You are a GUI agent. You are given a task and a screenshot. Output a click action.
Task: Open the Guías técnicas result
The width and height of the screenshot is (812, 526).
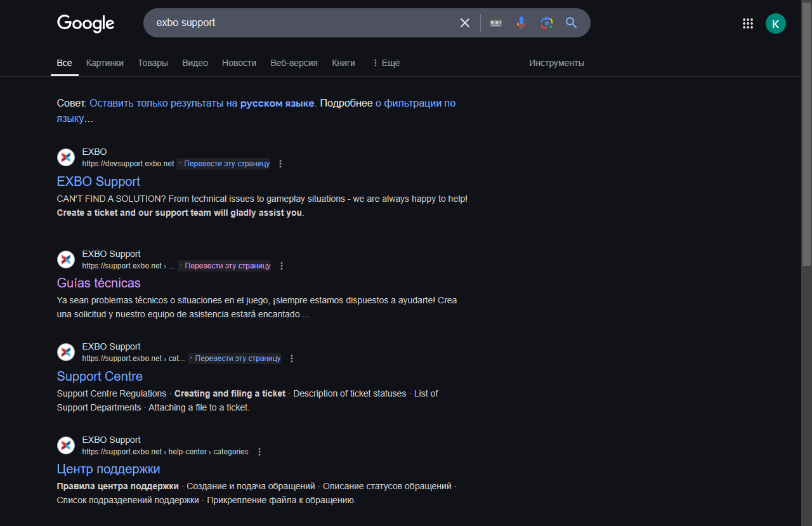[99, 283]
